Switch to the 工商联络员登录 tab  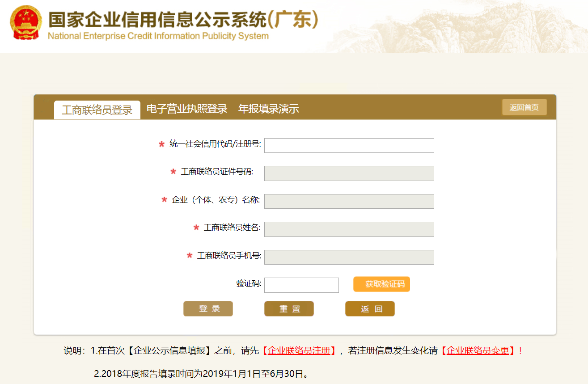(97, 110)
